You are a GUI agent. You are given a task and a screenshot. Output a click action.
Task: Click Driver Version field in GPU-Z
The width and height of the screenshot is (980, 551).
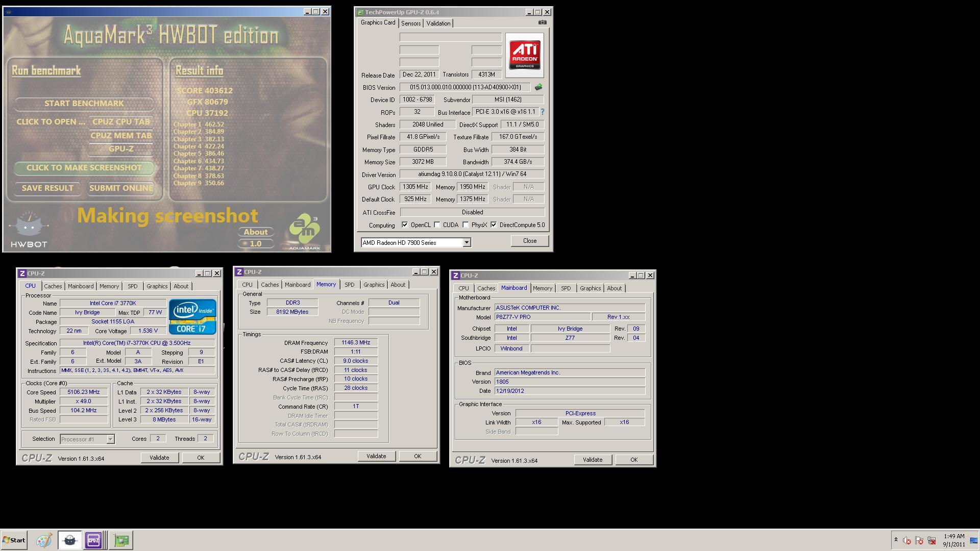(x=472, y=174)
